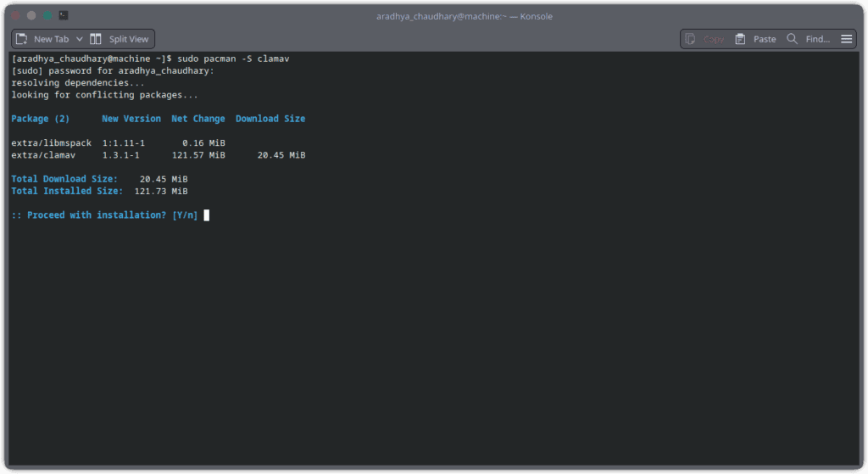The width and height of the screenshot is (868, 474).
Task: Click the 'Net Change' column header
Action: coord(198,119)
